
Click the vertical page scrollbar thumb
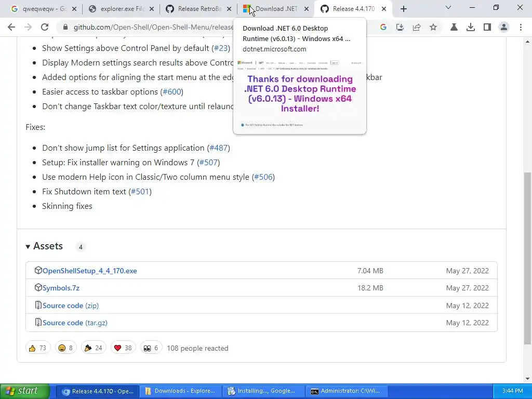pos(527,259)
